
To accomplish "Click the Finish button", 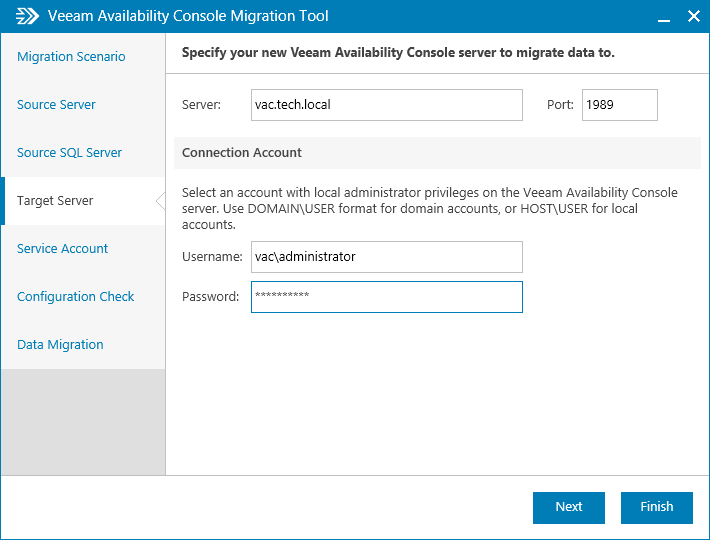I will coord(656,507).
